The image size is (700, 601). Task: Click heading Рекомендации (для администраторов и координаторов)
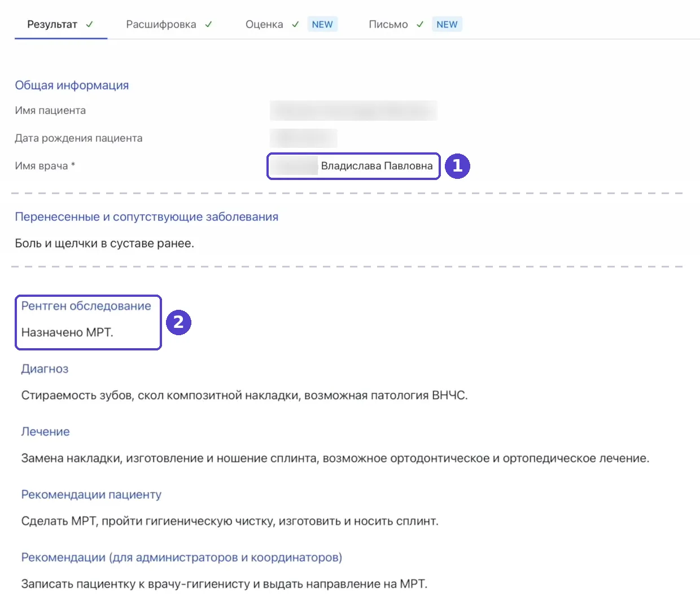[x=182, y=558]
